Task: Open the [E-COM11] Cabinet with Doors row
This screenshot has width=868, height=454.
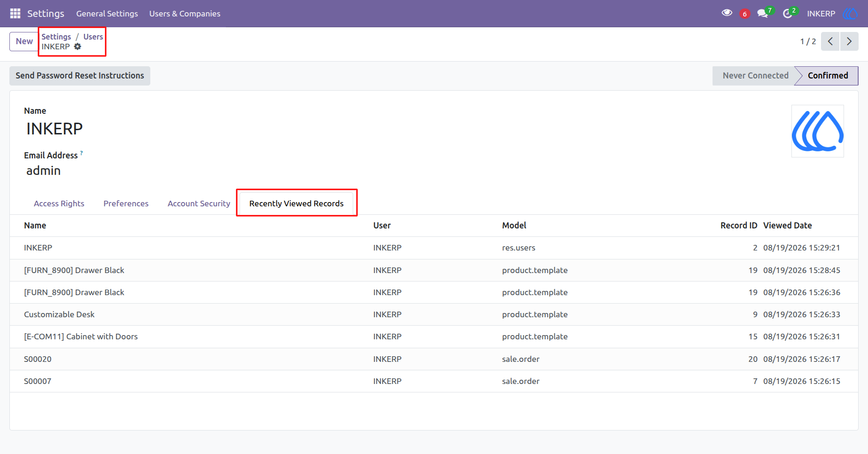Action: pyautogui.click(x=434, y=337)
